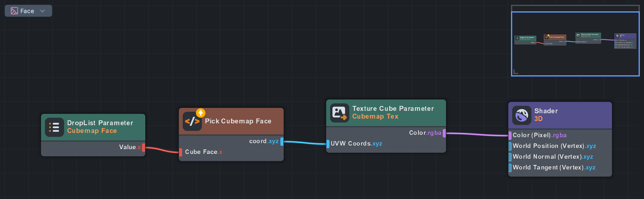Click the Texture Cube Parameter image icon
Viewport: 644px width, 199px height.
(x=339, y=113)
